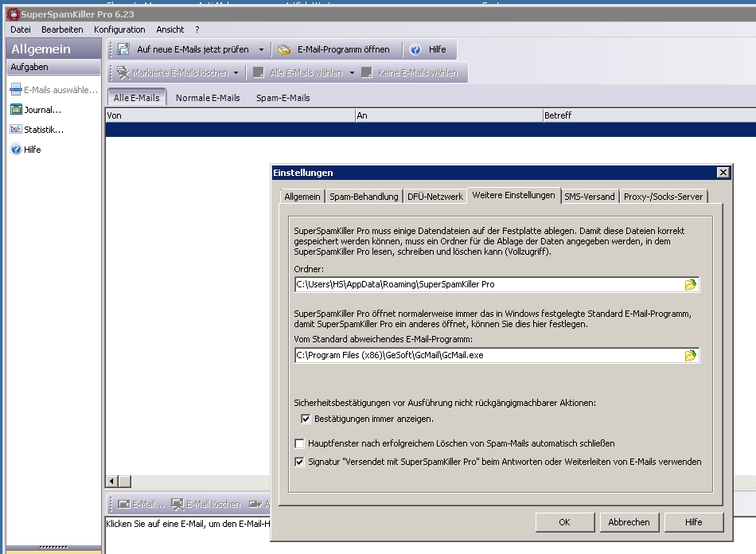Open the Ansicht menu
The image size is (756, 554).
[170, 29]
